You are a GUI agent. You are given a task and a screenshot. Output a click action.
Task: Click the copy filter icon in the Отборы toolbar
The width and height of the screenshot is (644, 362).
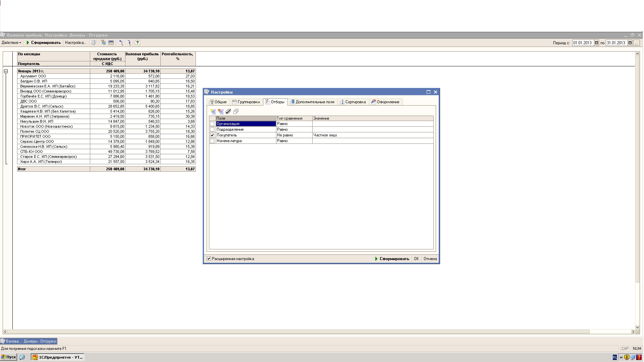236,112
